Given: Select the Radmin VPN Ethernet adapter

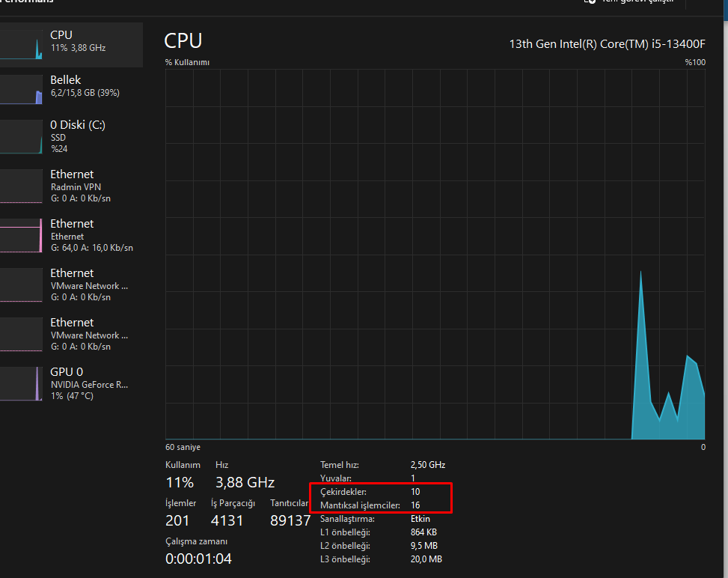Looking at the screenshot, I should [x=71, y=186].
